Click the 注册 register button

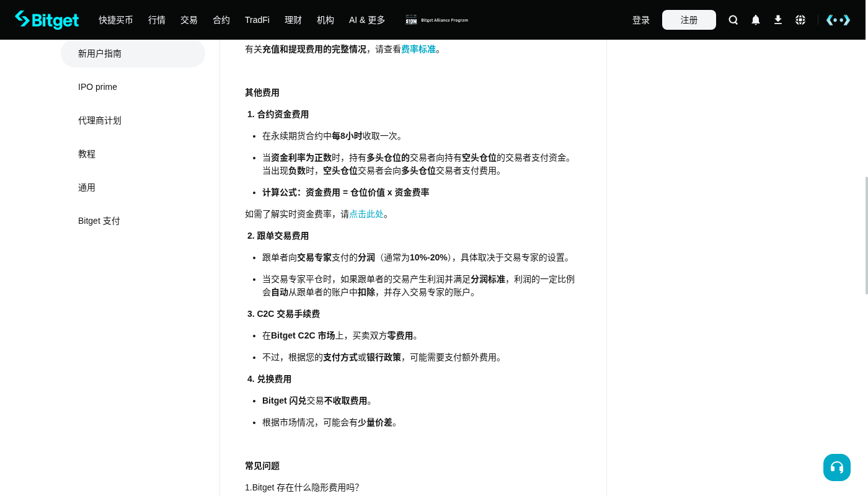click(x=689, y=20)
